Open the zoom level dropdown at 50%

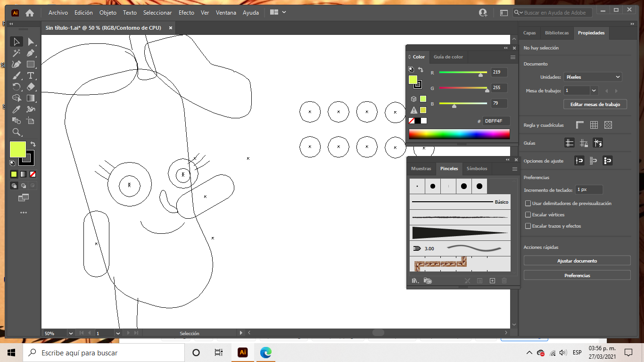[70, 333]
